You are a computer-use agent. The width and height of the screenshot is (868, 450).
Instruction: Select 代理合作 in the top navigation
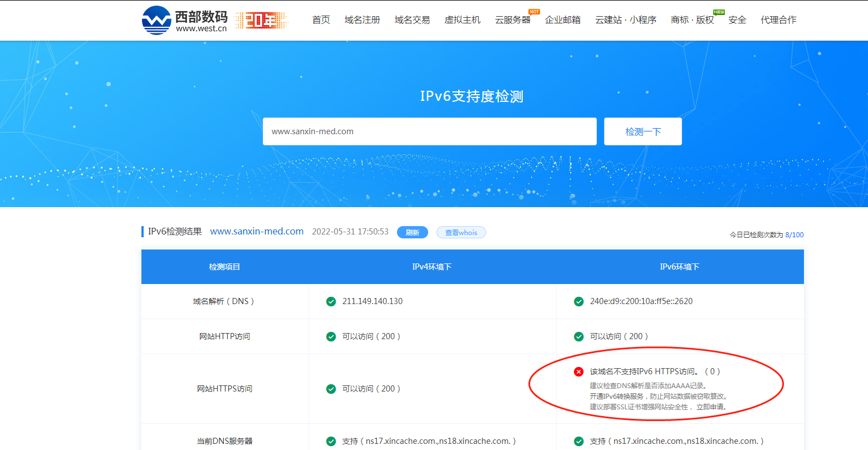click(x=779, y=19)
